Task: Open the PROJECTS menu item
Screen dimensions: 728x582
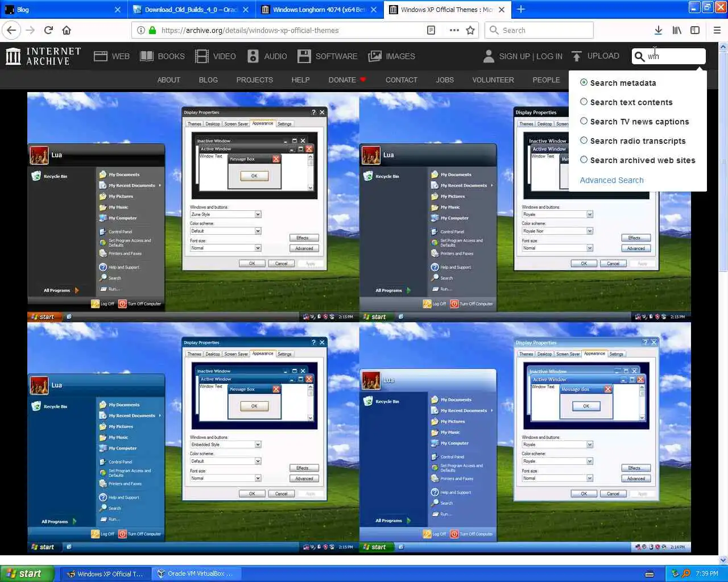Action: (x=254, y=80)
